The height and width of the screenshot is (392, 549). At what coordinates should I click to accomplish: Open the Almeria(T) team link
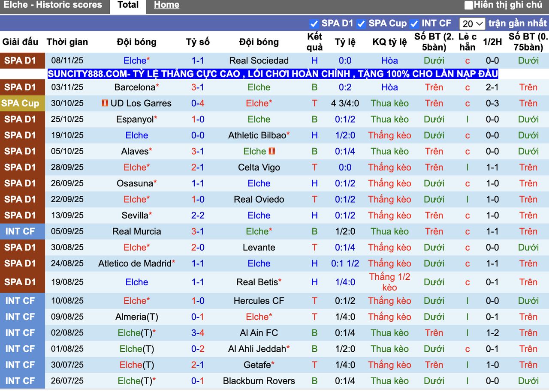point(137,317)
